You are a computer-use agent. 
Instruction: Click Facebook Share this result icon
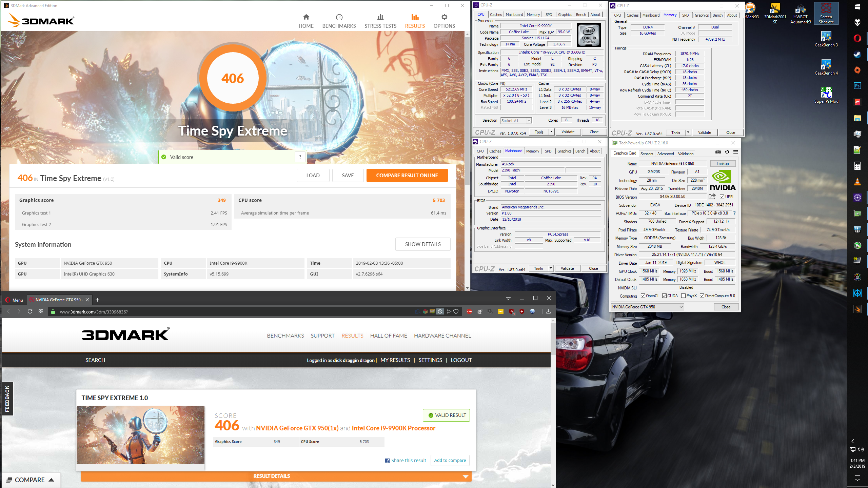click(x=387, y=461)
